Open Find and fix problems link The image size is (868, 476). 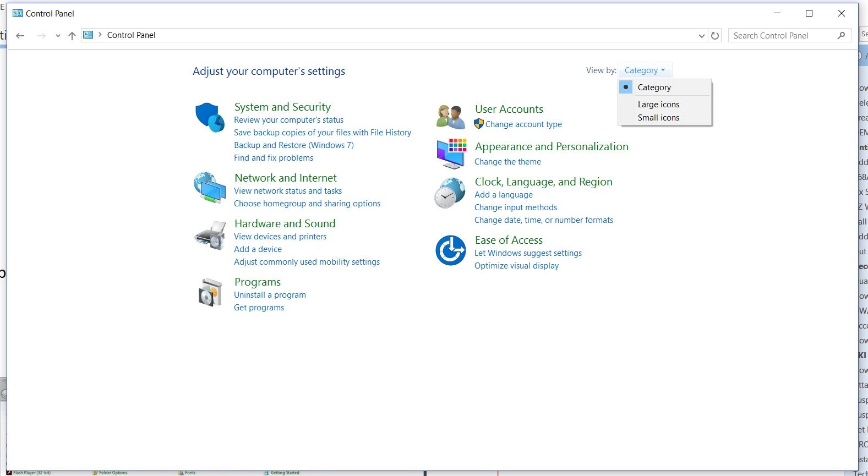pyautogui.click(x=274, y=158)
